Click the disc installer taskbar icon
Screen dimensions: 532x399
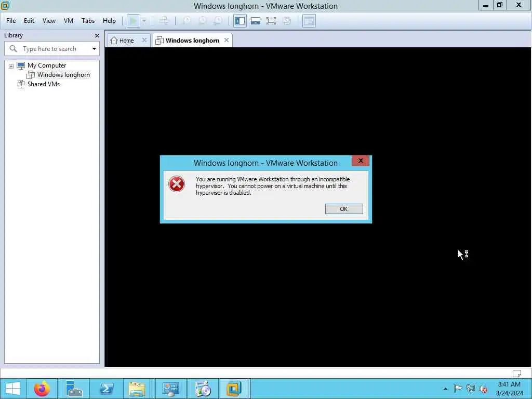[x=203, y=389]
